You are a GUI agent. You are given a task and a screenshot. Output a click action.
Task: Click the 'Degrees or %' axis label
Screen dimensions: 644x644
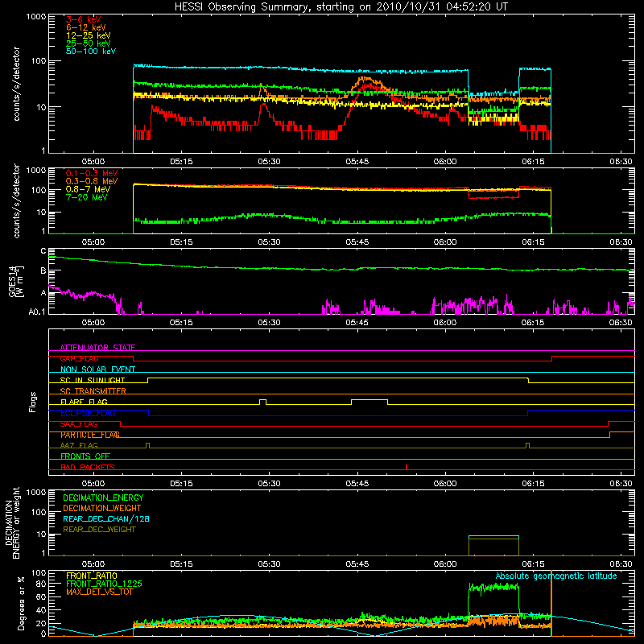(22, 604)
